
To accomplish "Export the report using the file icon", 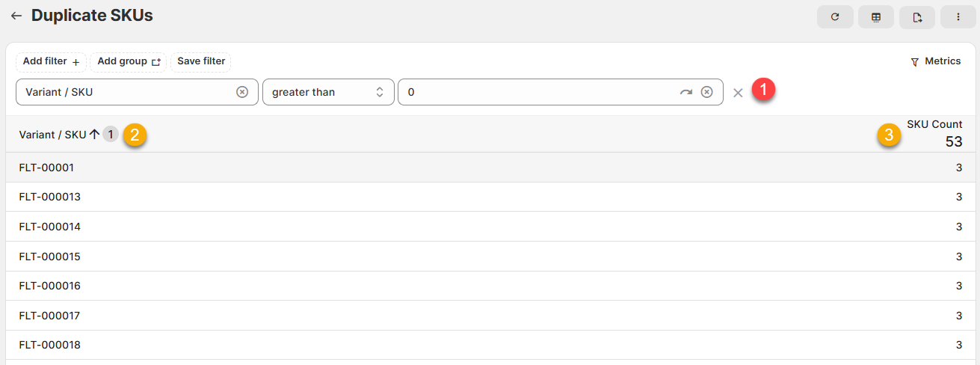I will (917, 17).
